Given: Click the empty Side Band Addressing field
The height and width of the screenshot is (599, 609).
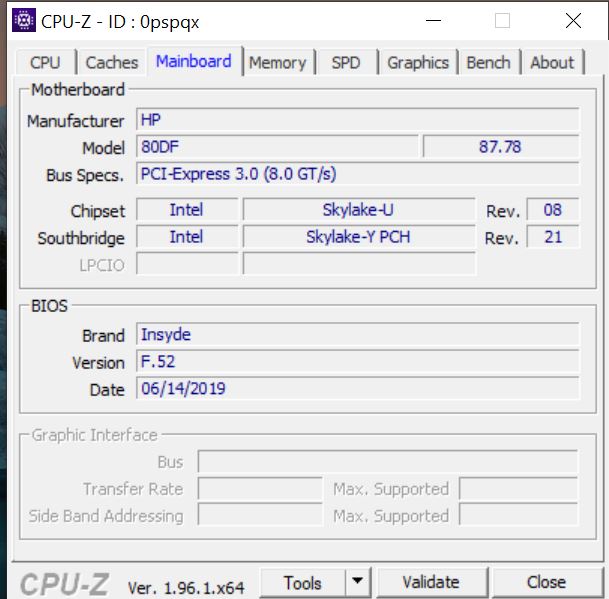Looking at the screenshot, I should tap(260, 515).
